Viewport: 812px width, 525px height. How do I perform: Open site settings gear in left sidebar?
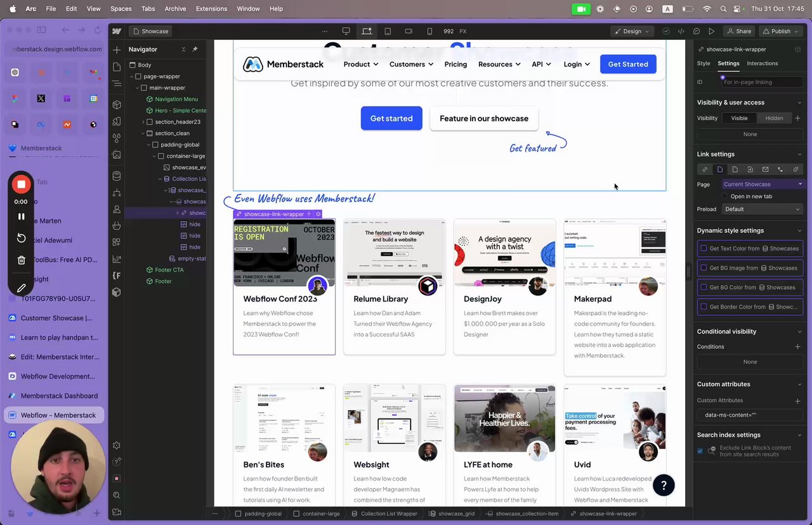pyautogui.click(x=116, y=446)
